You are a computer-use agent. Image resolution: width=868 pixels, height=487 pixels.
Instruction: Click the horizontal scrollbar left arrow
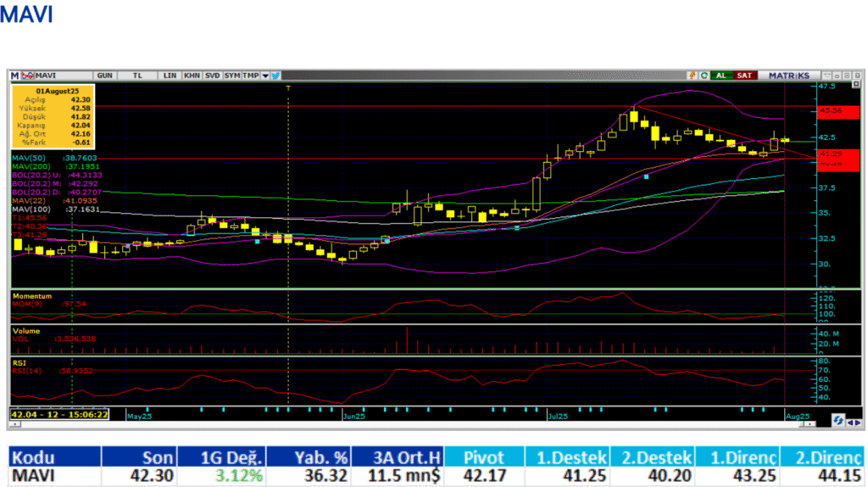click(15, 424)
